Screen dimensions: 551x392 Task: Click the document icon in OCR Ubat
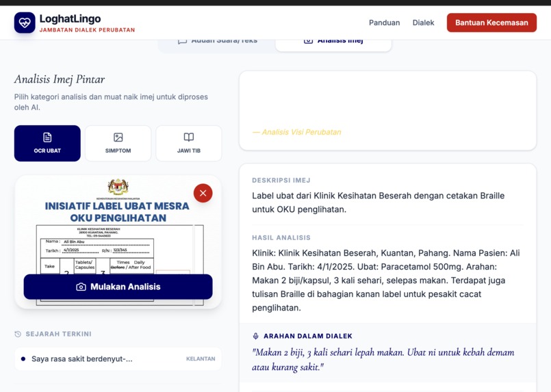47,137
